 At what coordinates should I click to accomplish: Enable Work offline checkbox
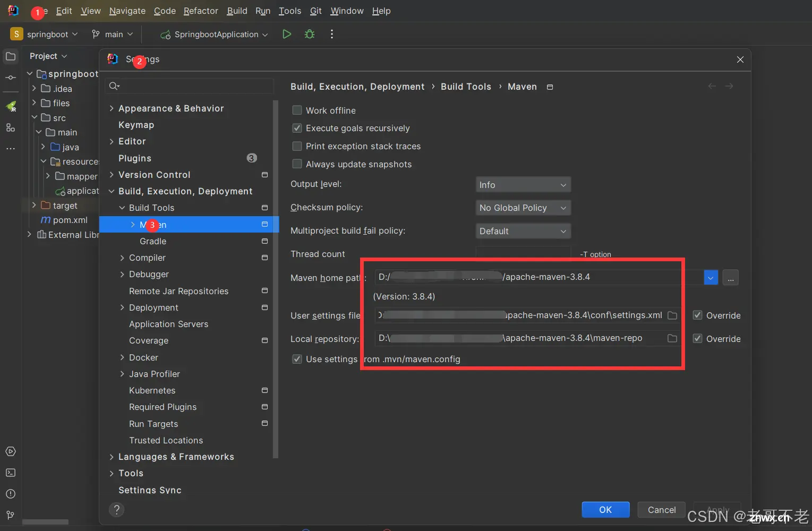click(297, 110)
